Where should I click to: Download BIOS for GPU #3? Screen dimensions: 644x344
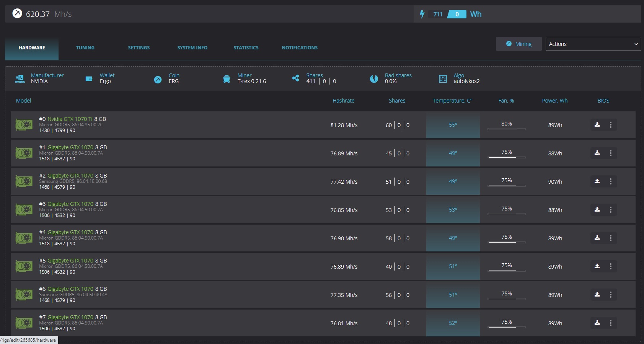(597, 210)
